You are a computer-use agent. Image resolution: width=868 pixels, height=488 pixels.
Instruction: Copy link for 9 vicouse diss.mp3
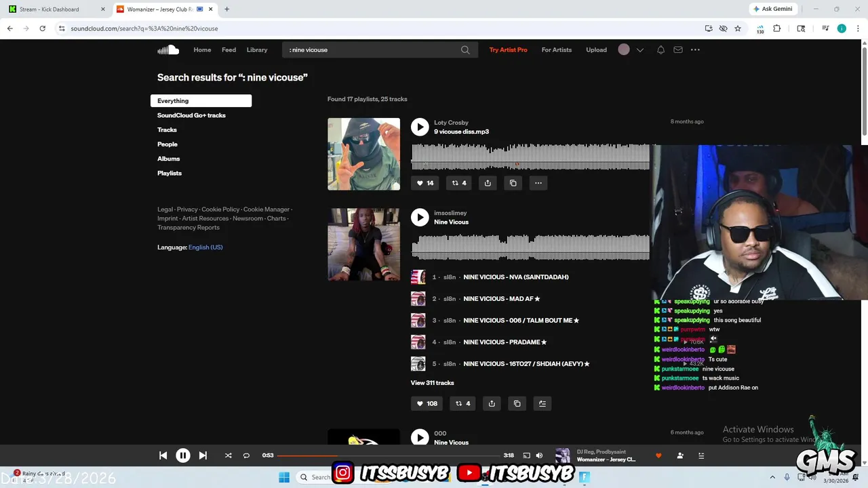[513, 183]
